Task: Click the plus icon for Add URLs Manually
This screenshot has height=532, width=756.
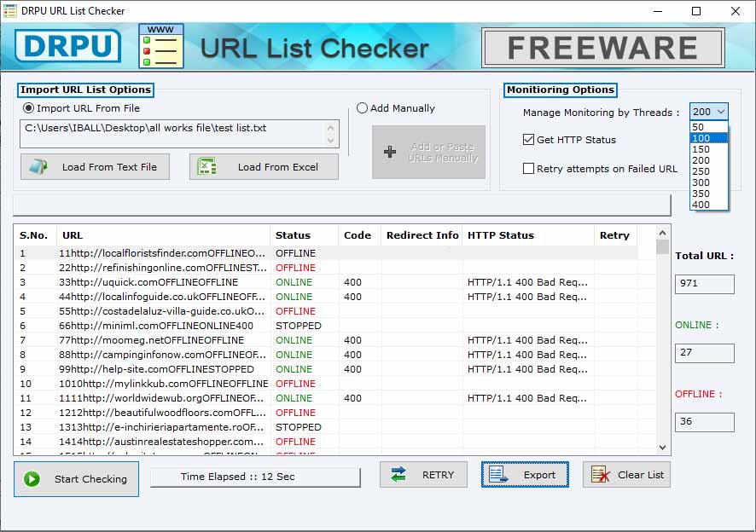Action: [390, 152]
